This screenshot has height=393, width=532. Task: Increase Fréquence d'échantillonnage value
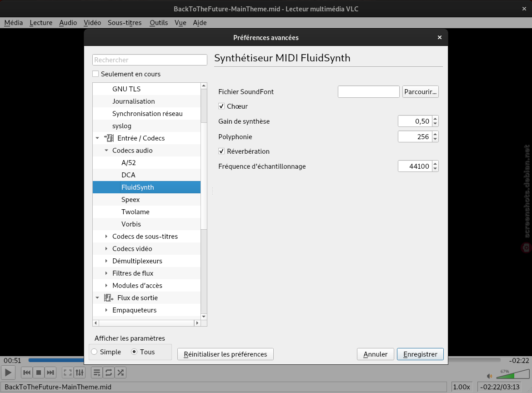pyautogui.click(x=435, y=164)
